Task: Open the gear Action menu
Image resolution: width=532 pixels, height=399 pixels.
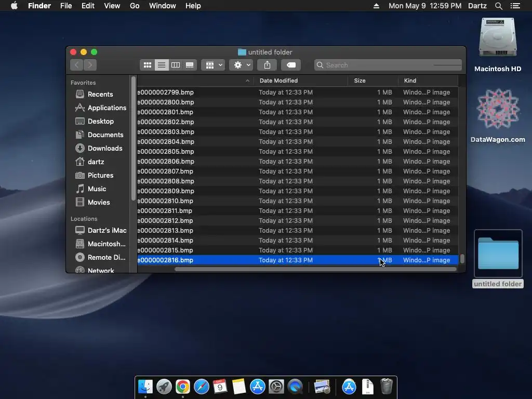Action: pyautogui.click(x=241, y=65)
